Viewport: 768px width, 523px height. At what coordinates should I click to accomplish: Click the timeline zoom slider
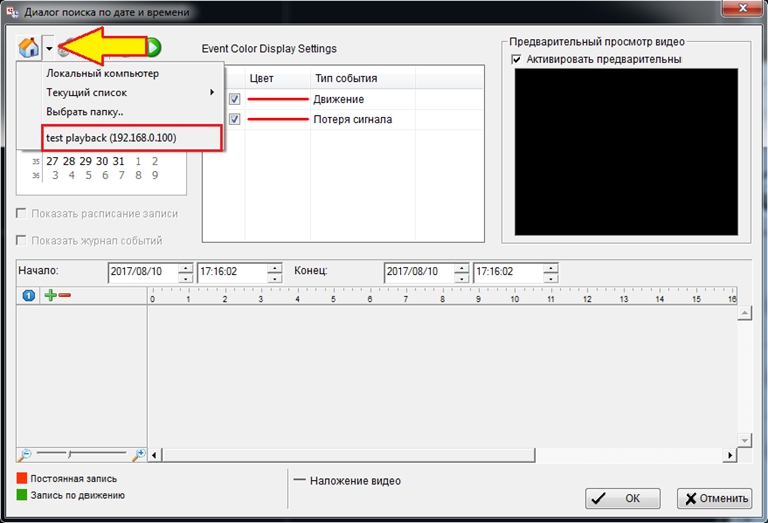pos(81,454)
